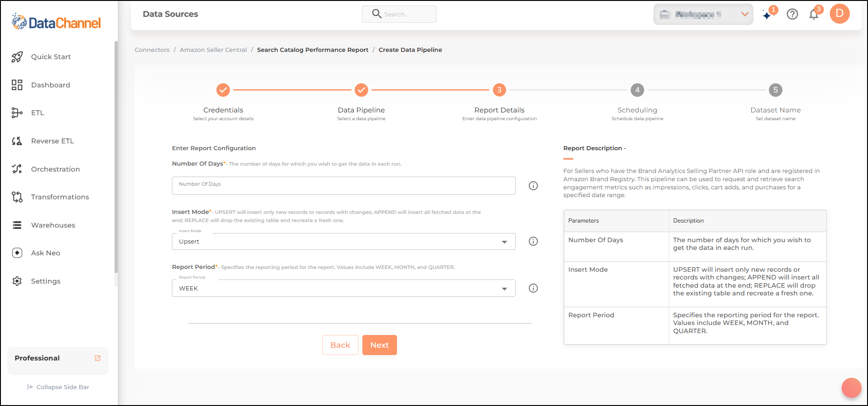Click Report Period info icon
Screen dimensions: 868x406
533,288
